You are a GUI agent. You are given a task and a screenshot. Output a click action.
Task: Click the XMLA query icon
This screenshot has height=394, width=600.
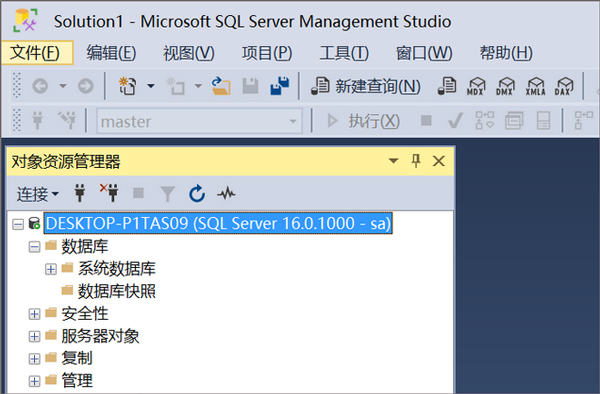pyautogui.click(x=535, y=86)
